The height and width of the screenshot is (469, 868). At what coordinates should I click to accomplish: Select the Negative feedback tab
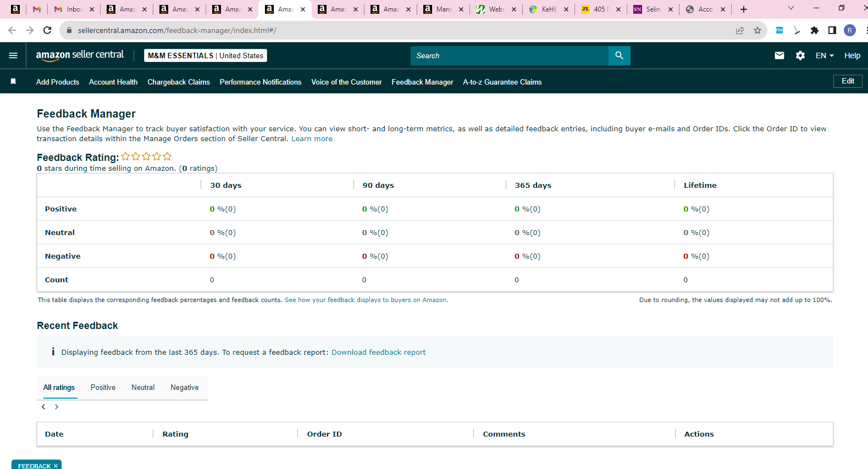coord(185,387)
